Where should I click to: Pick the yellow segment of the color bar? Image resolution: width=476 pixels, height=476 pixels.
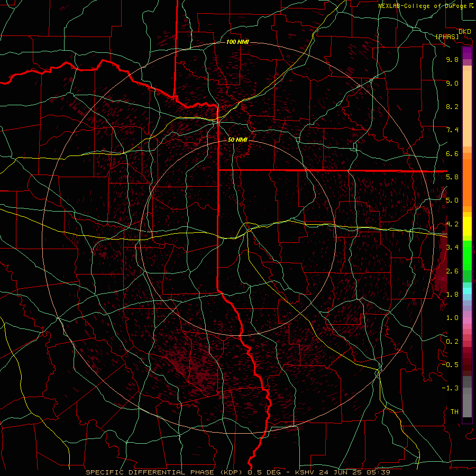tap(467, 226)
